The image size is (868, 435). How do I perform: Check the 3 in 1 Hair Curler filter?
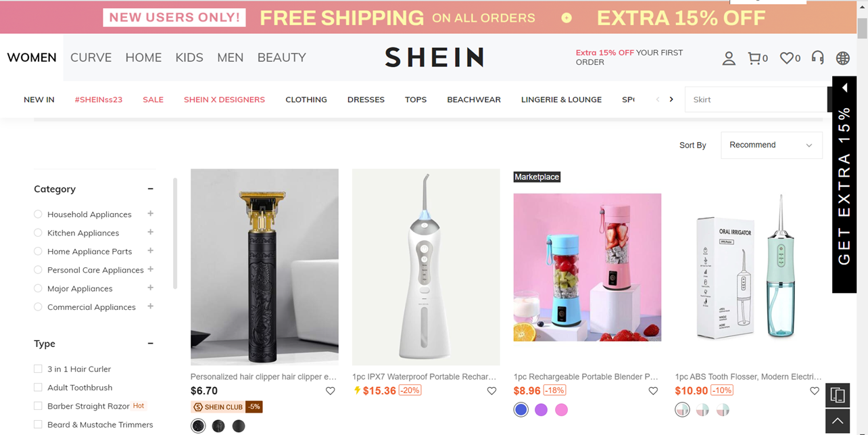(x=38, y=369)
